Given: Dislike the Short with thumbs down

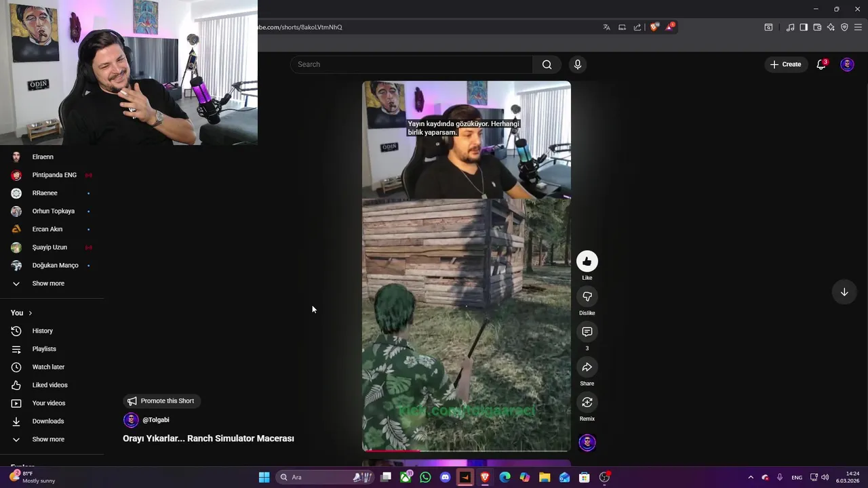Looking at the screenshot, I should 587,296.
